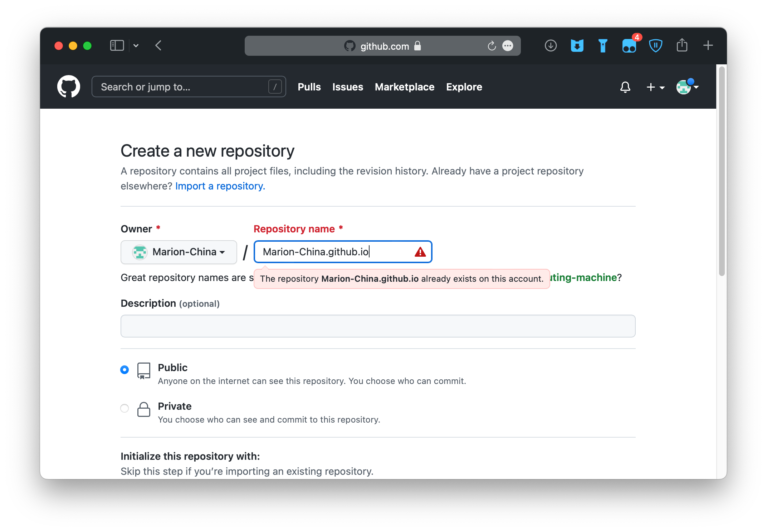Open the Marketplace nav item

coord(404,87)
